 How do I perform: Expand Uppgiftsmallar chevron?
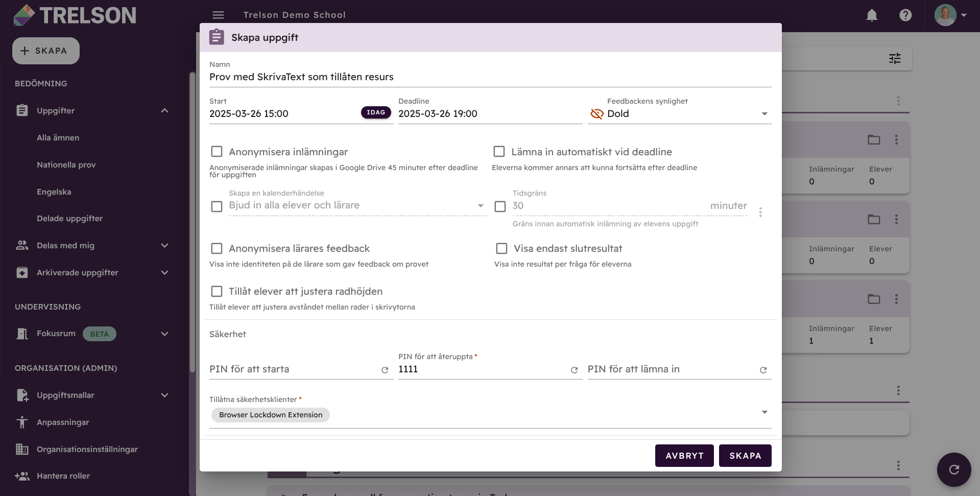(x=164, y=395)
